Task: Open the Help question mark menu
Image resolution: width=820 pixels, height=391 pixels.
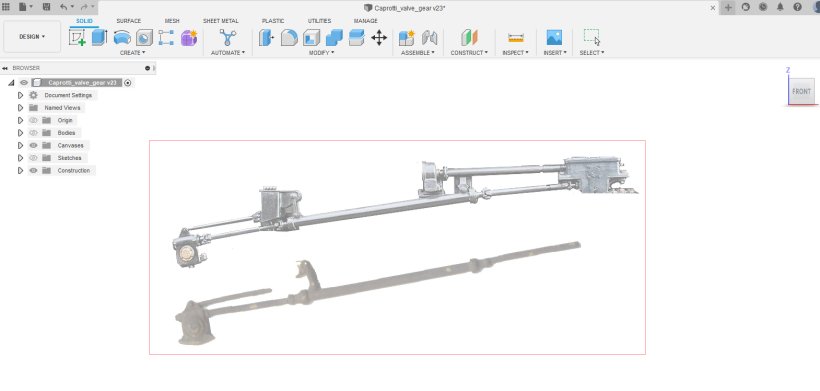Action: click(x=798, y=7)
